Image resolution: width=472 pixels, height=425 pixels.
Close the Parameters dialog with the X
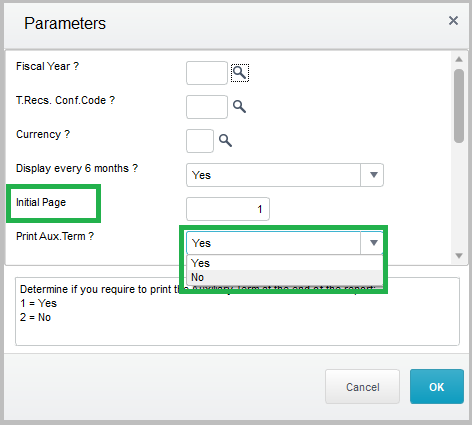coord(453,21)
